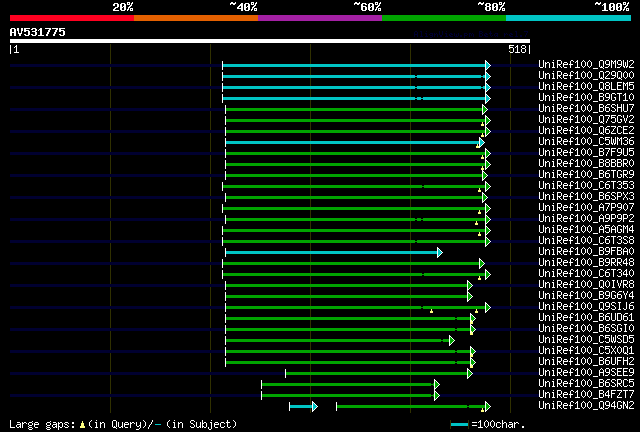
Task: Select the UniRef100_B6SPX3 label
Action: coord(586,197)
